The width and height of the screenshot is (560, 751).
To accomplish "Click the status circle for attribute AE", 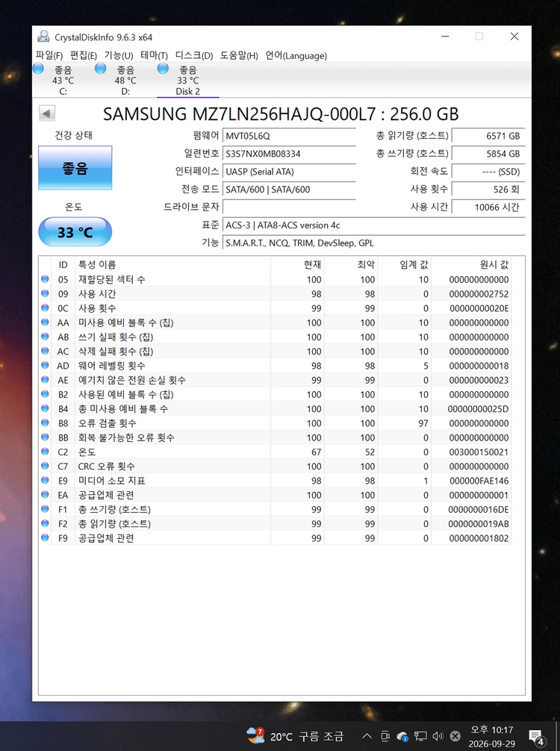I will tap(45, 380).
